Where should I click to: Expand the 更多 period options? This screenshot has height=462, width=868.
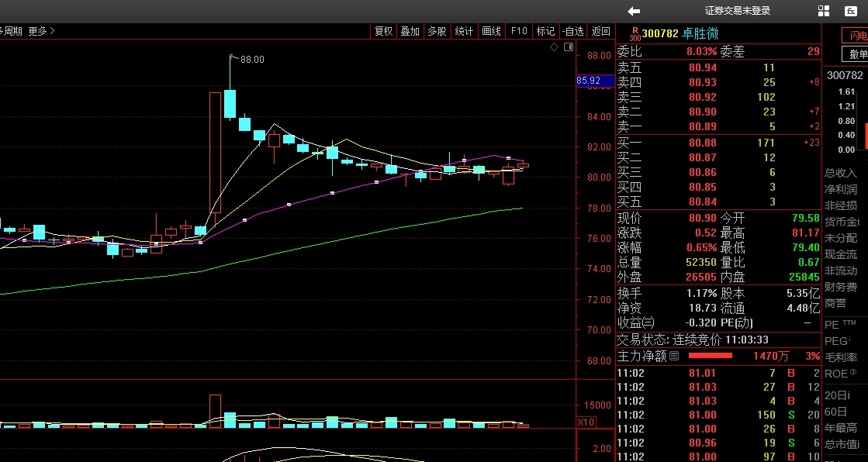tap(42, 32)
